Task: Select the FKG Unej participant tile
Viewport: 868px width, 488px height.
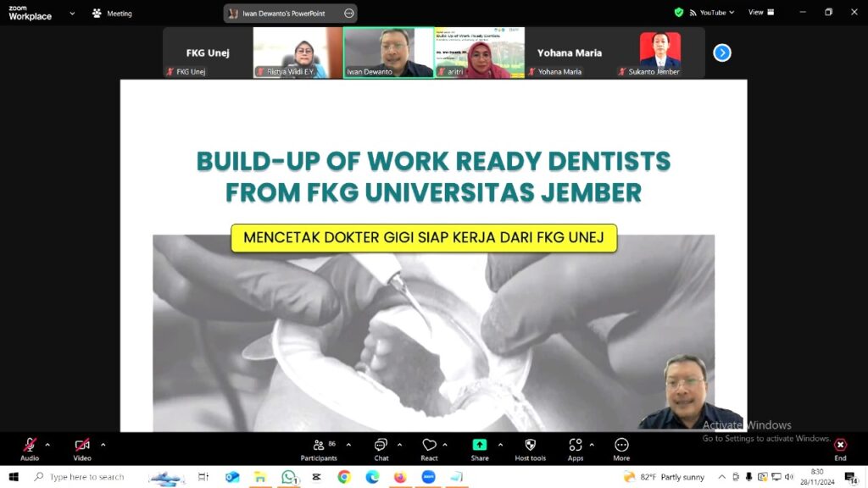Action: pyautogui.click(x=208, y=53)
